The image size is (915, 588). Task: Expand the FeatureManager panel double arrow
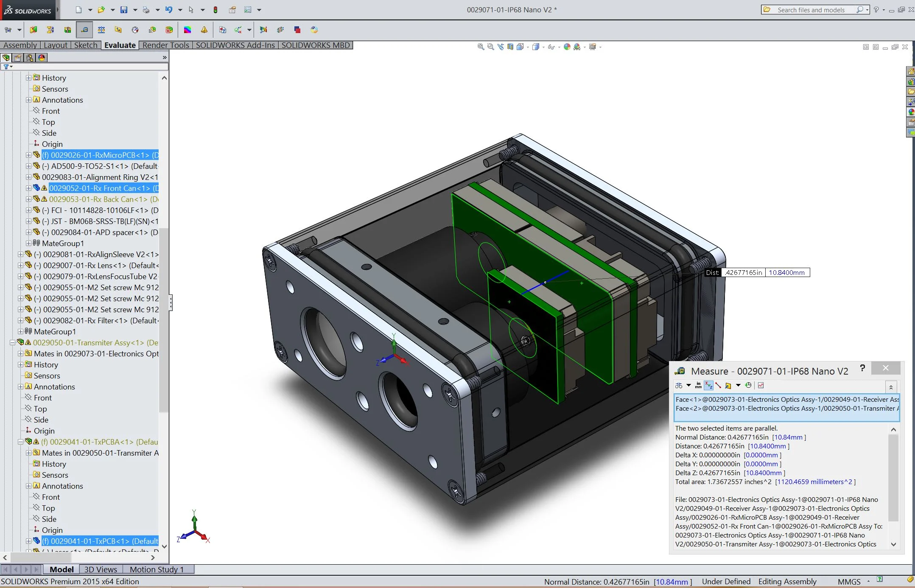coord(165,57)
